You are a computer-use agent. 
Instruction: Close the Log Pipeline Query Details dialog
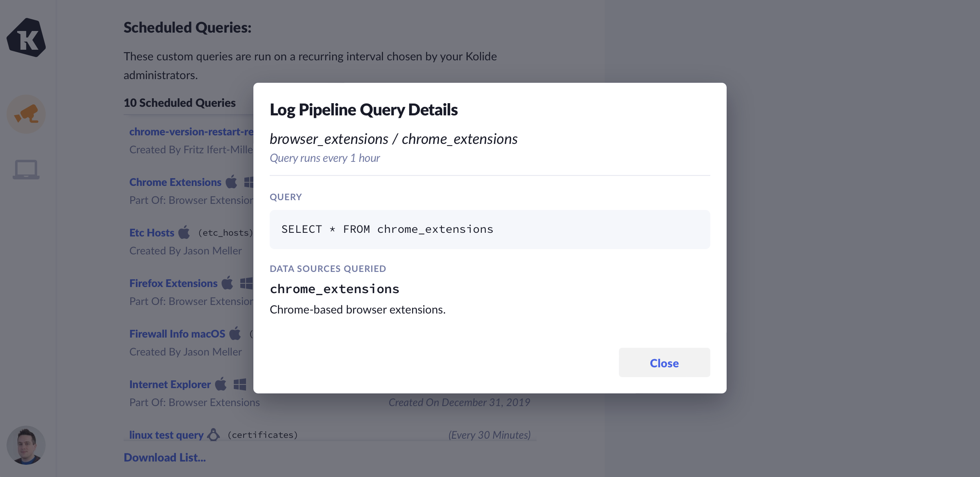tap(664, 362)
